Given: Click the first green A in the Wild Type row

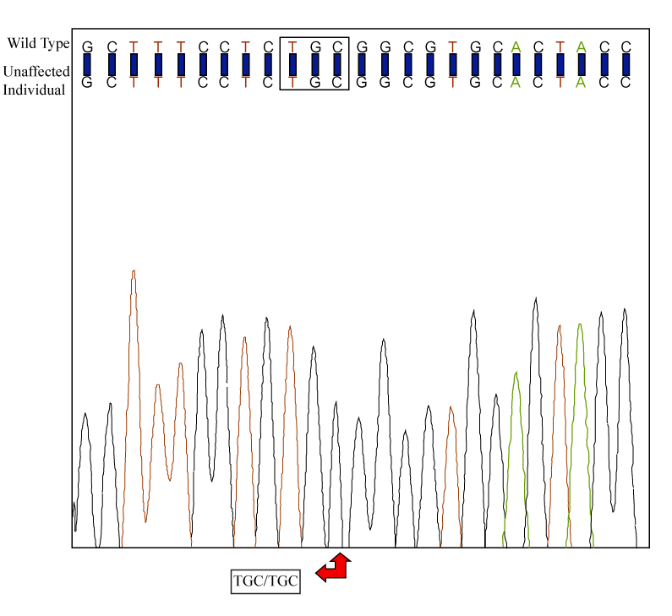Looking at the screenshot, I should click(x=516, y=47).
